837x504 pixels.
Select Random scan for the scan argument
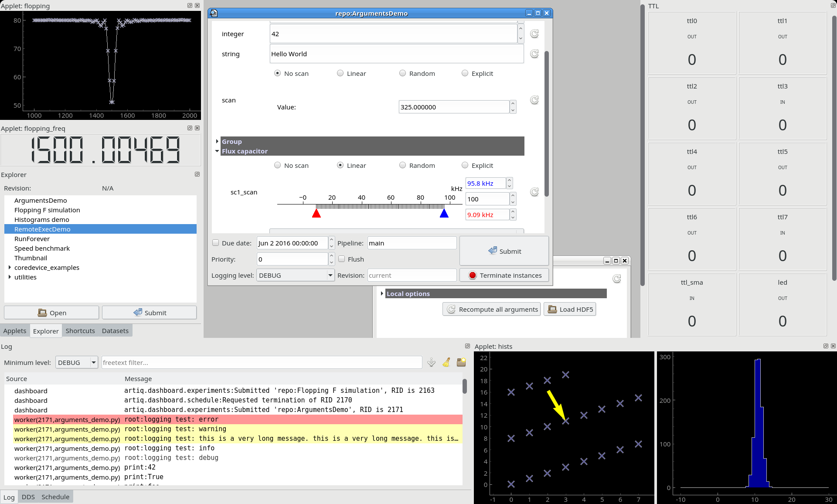pyautogui.click(x=402, y=73)
